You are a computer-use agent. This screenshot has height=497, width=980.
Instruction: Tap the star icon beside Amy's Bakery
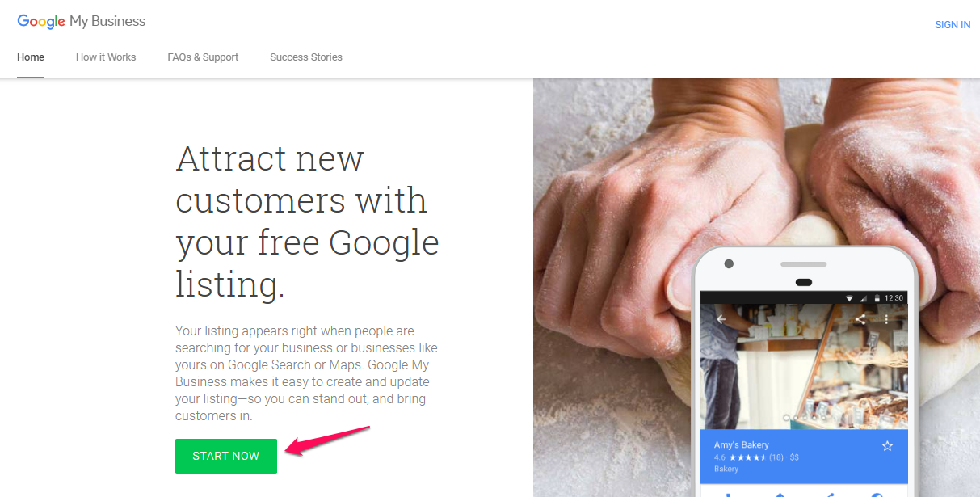tap(887, 446)
